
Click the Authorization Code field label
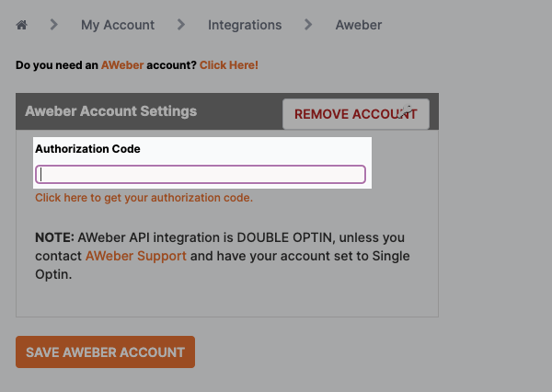pyautogui.click(x=87, y=148)
